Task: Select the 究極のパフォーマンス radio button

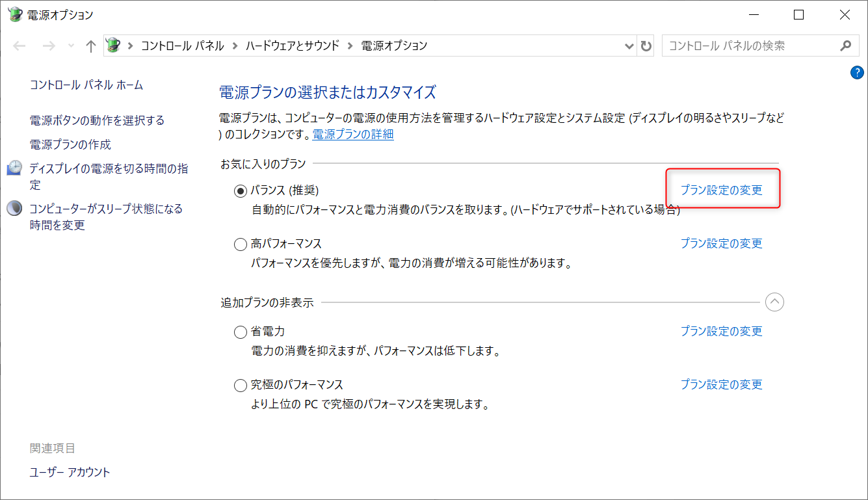Action: click(x=241, y=386)
